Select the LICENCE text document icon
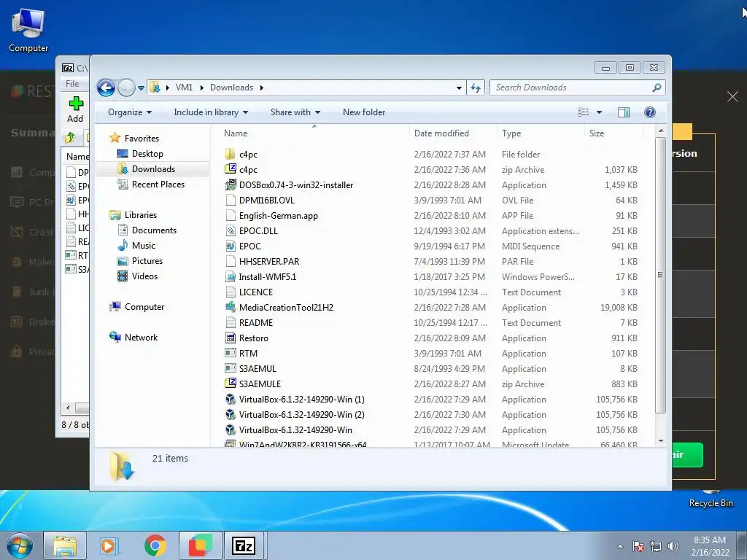 coord(230,292)
